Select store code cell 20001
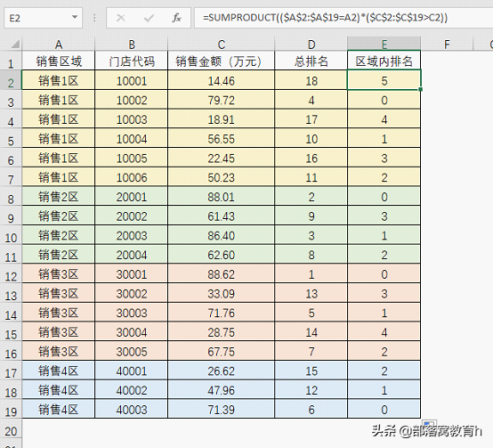The width and height of the screenshot is (493, 448). pyautogui.click(x=132, y=197)
